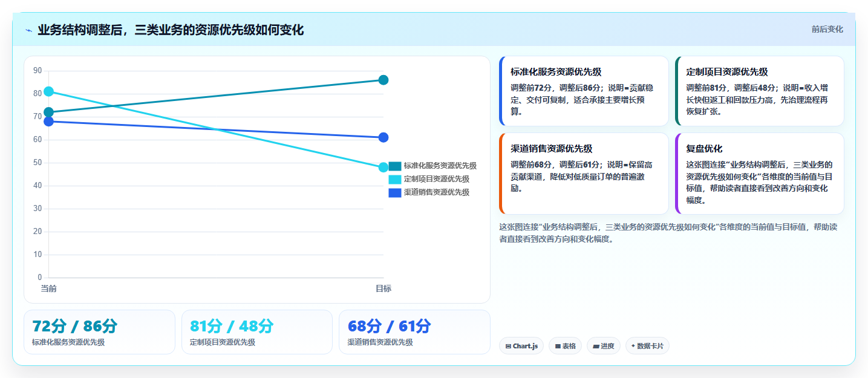Click the 数据卡片 tag chip
This screenshot has height=378, width=868.
click(647, 346)
